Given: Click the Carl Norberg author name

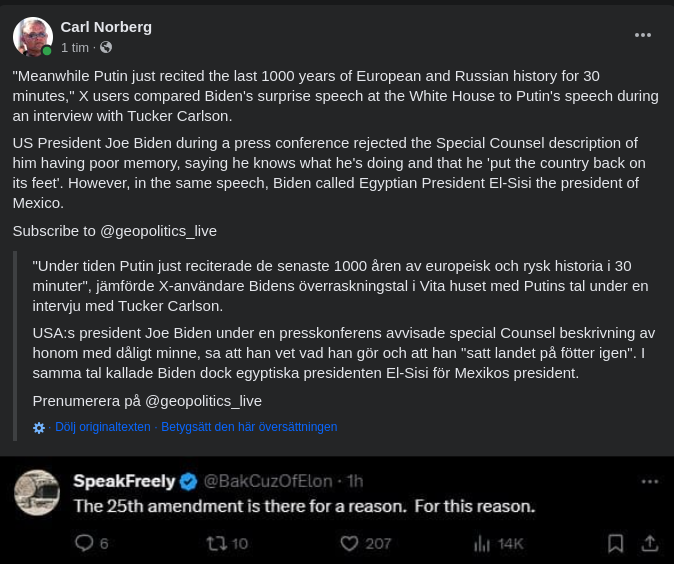Looking at the screenshot, I should pyautogui.click(x=106, y=27).
